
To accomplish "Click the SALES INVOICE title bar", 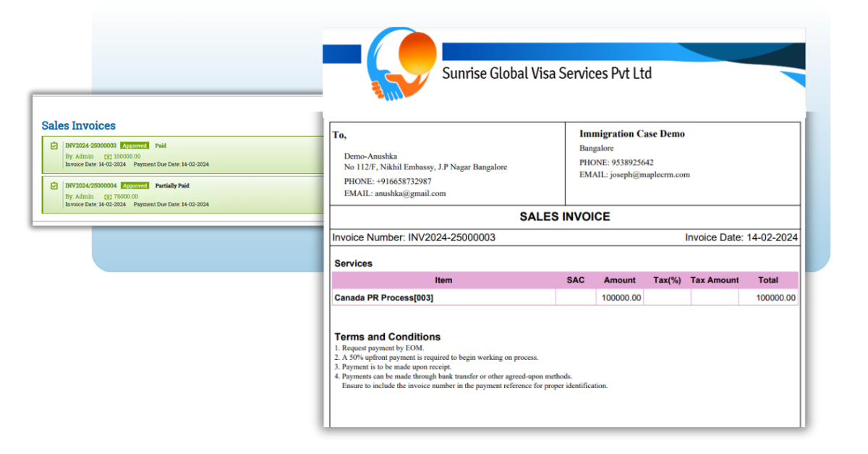I will coord(564,217).
